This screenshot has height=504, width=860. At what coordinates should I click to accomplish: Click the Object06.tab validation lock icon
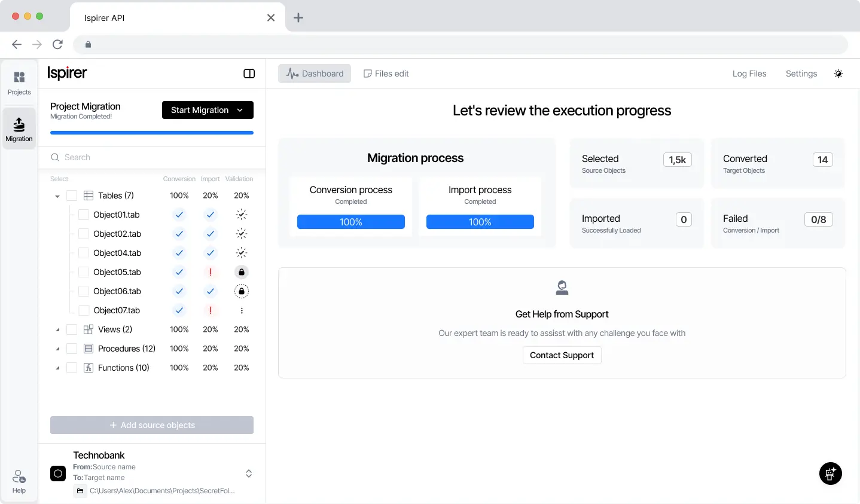point(242,291)
